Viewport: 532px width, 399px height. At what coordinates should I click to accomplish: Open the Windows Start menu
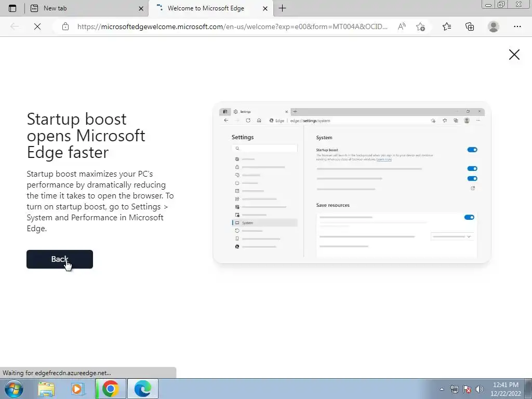tap(14, 389)
